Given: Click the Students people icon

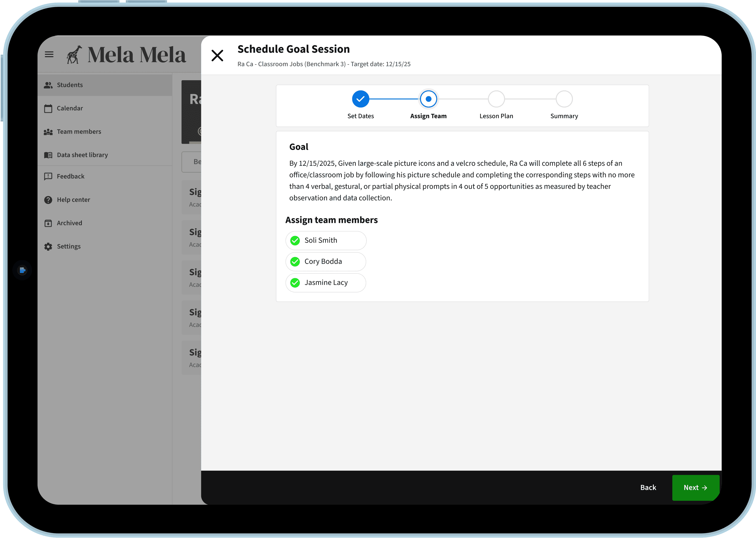Looking at the screenshot, I should tap(48, 85).
